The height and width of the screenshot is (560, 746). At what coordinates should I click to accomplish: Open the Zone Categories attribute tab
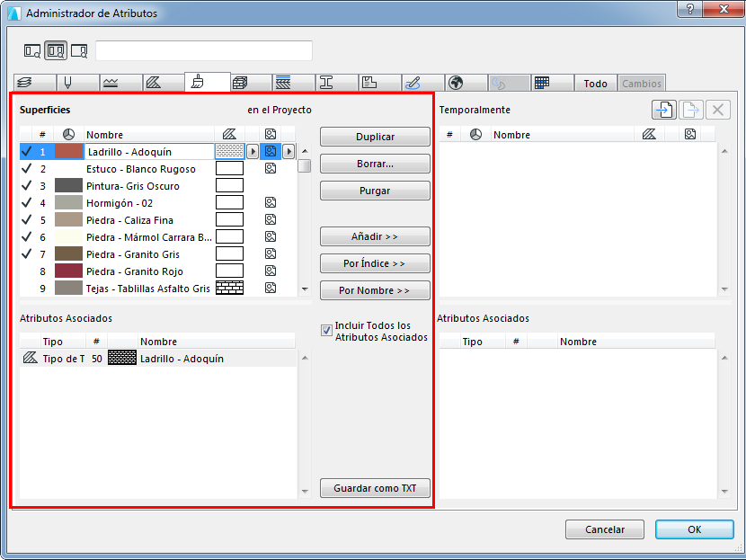pyautogui.click(x=379, y=83)
